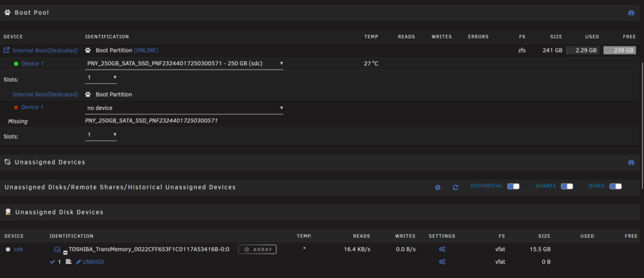Open Internal Boot(Dedicated) link of online pool
Viewport: 644px width, 278px height.
tap(45, 50)
